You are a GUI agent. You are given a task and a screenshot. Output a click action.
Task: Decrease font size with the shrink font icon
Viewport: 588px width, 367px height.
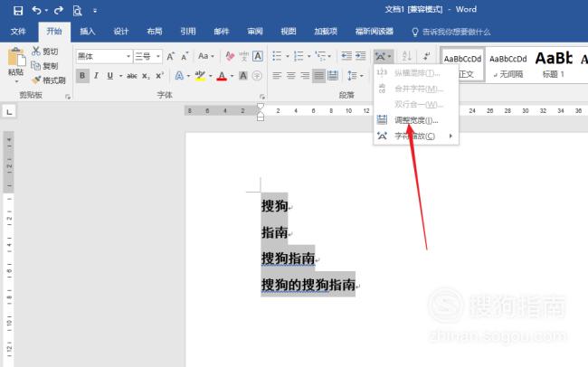pos(185,56)
